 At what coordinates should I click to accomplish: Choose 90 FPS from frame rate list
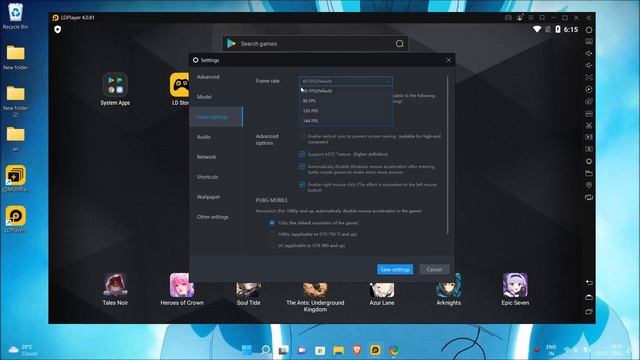pyautogui.click(x=346, y=101)
